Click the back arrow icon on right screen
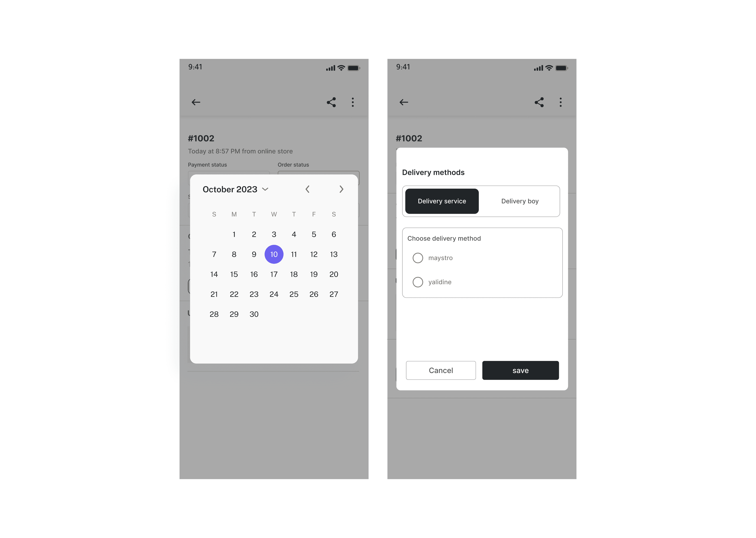The width and height of the screenshot is (756, 538). 404,102
